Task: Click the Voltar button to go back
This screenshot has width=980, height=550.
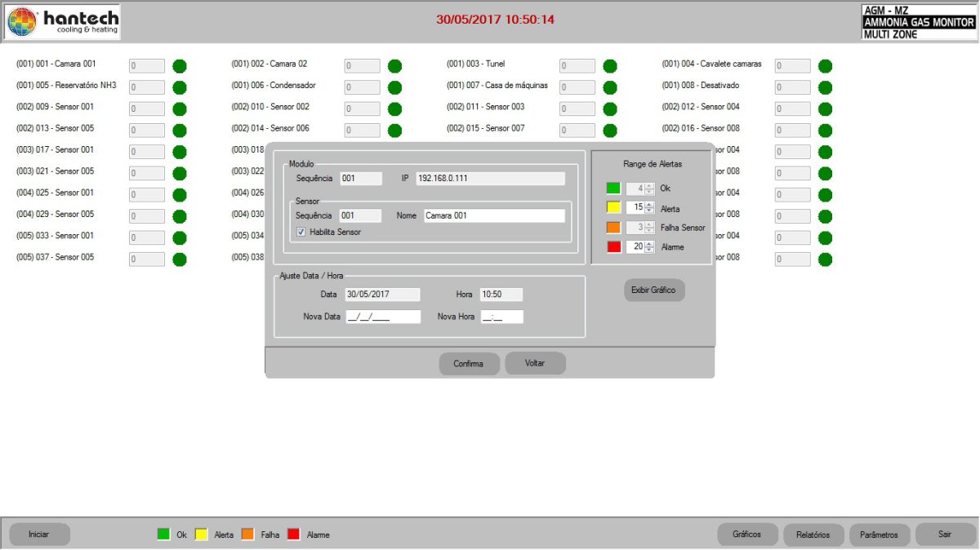Action: (x=535, y=363)
